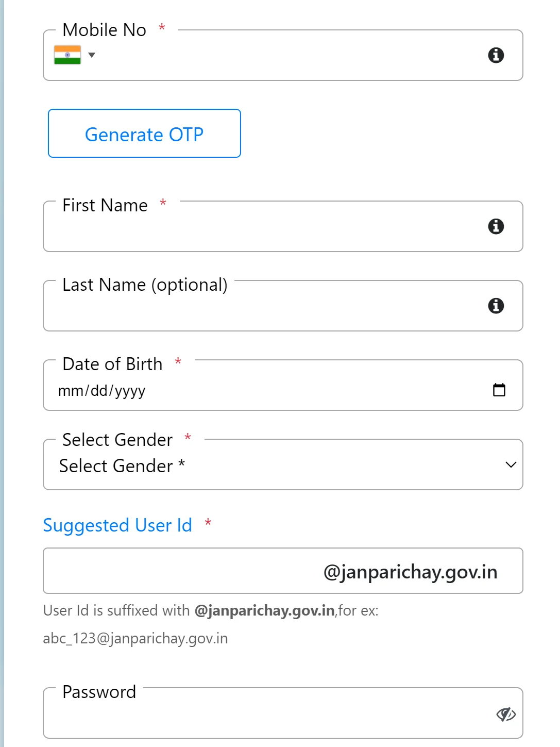Click the First Name info icon
560x747 pixels.
click(x=496, y=226)
